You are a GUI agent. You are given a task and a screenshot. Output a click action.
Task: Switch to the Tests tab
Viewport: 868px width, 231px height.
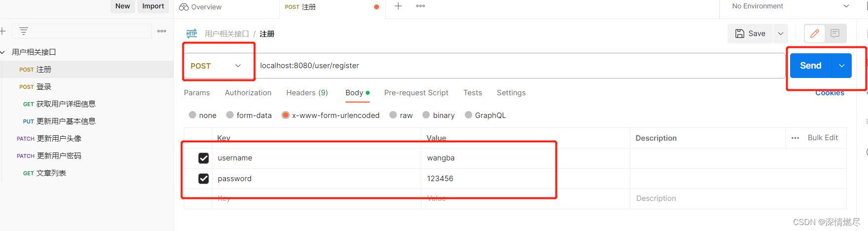pyautogui.click(x=473, y=93)
